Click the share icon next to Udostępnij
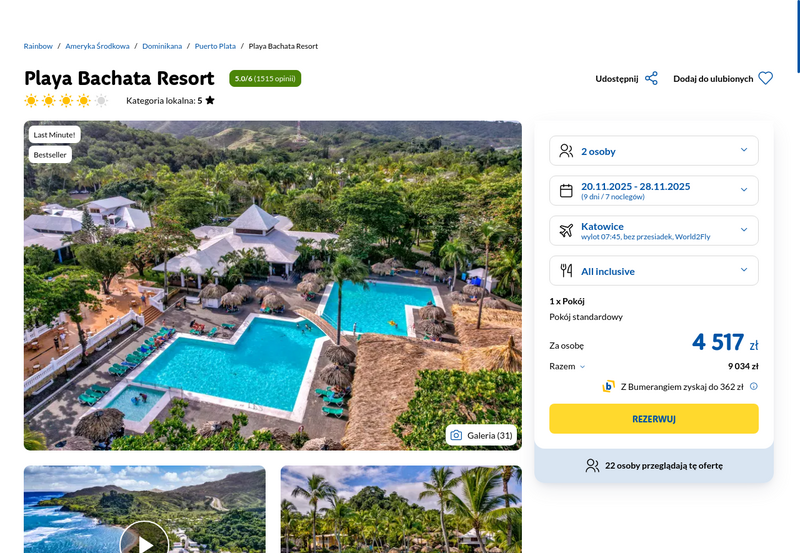This screenshot has height=553, width=800. 651,79
